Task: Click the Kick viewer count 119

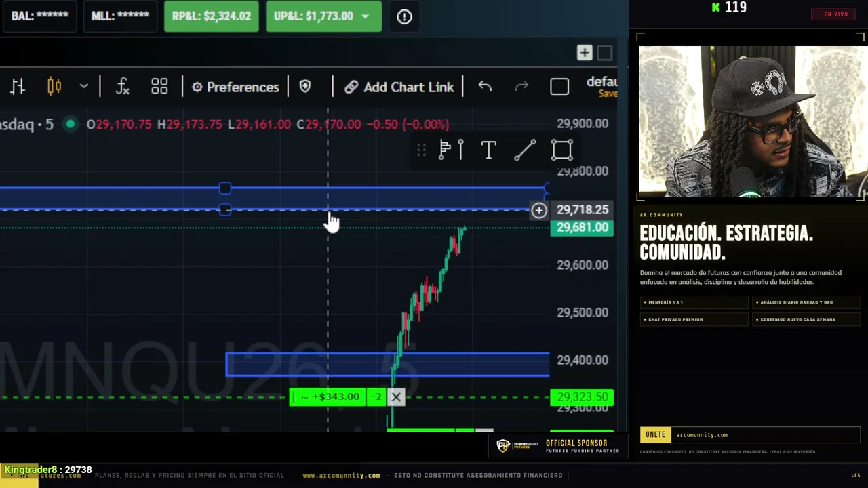Action: tap(729, 7)
